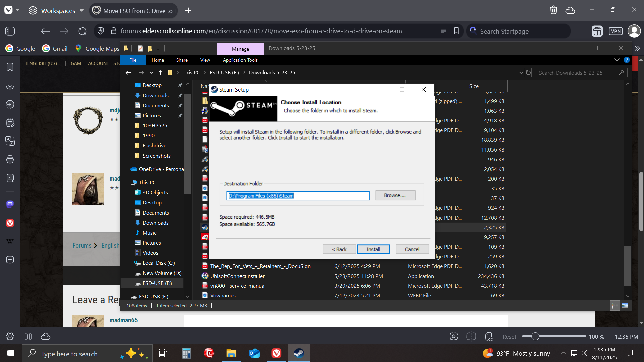This screenshot has height=362, width=644.
Task: Open the File tab in Explorer
Action: point(133,60)
